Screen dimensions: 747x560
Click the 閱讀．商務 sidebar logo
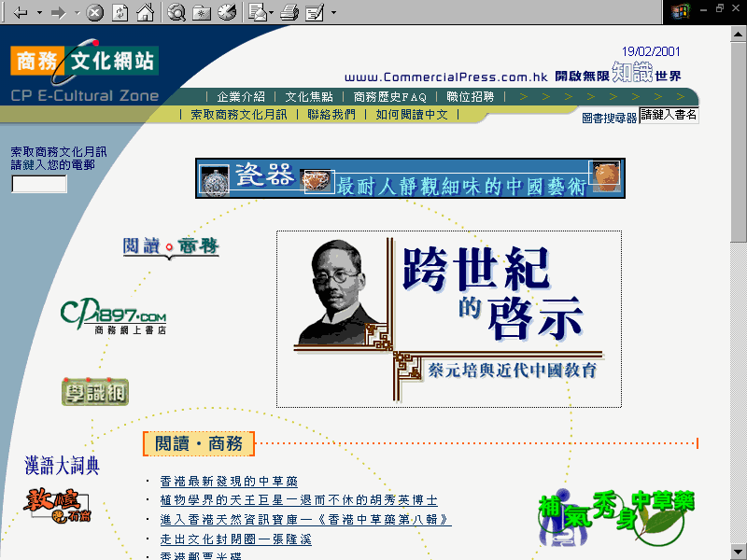171,247
